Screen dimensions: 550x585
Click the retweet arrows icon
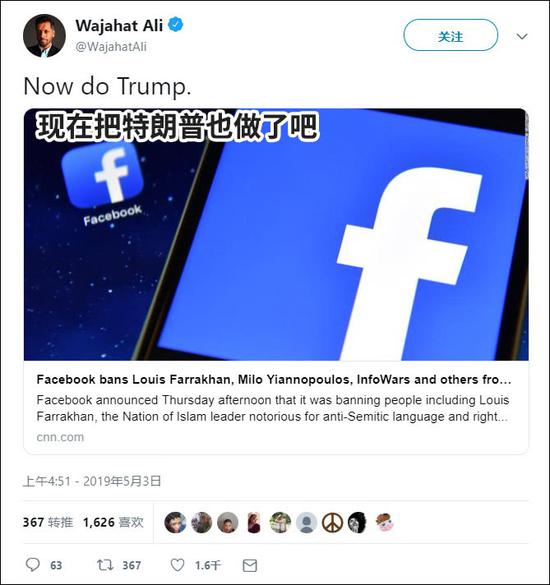point(105,565)
